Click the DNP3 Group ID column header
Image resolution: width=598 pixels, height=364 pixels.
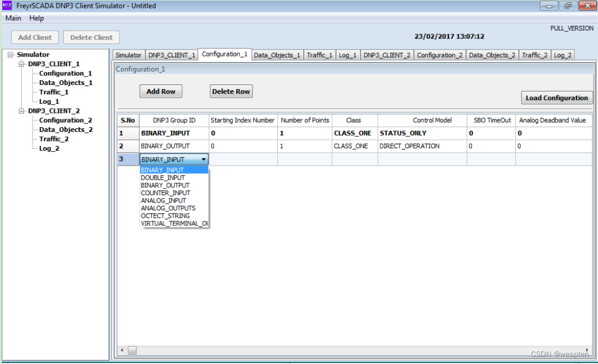point(174,121)
